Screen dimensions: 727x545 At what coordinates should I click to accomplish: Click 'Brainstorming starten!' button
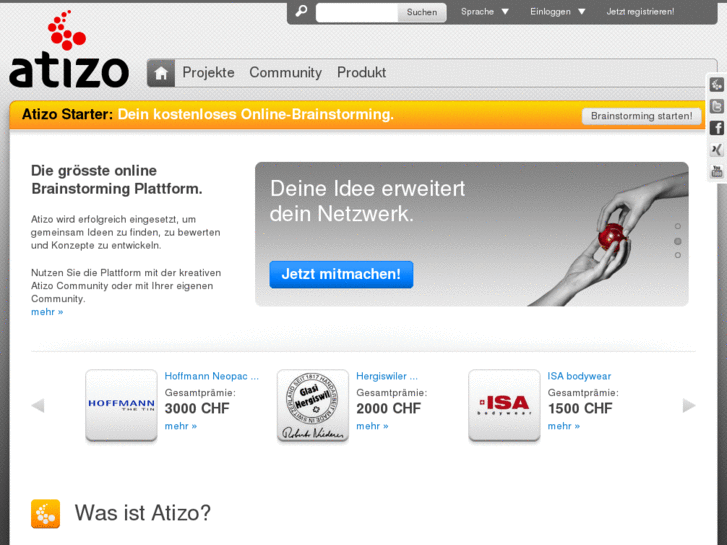641,116
